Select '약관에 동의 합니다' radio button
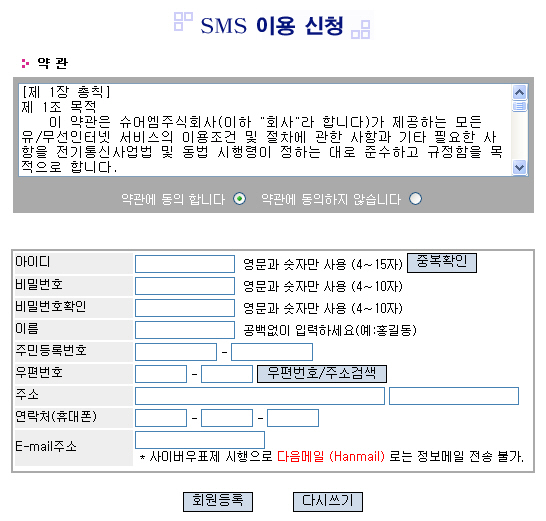This screenshot has width=546, height=521. coord(240,199)
